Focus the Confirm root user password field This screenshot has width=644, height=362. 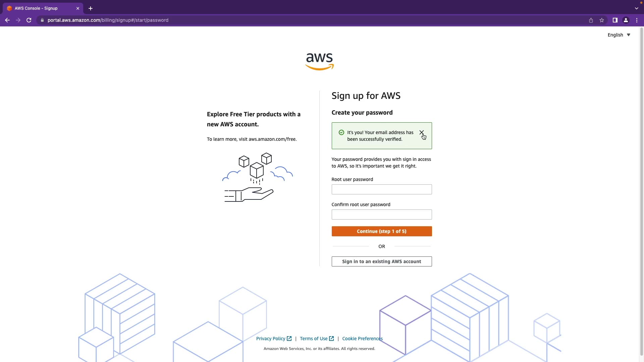click(x=382, y=215)
